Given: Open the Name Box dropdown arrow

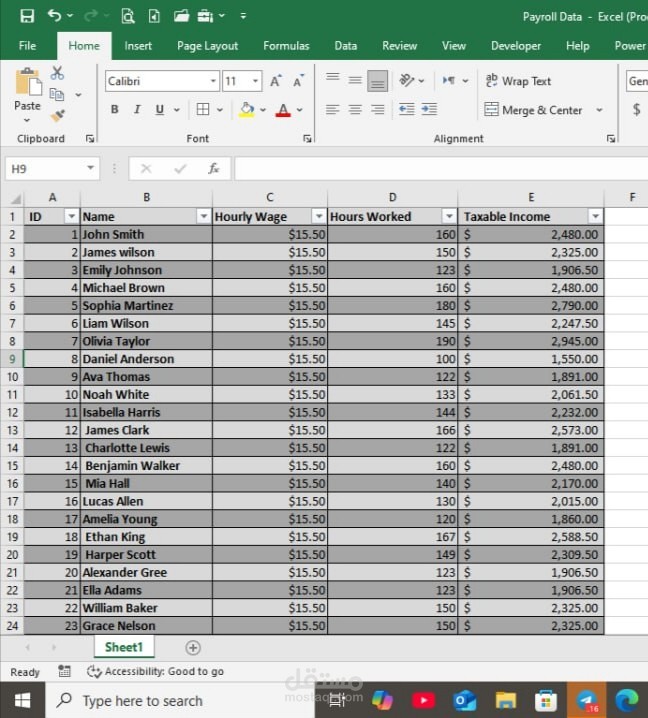Looking at the screenshot, I should (90, 168).
